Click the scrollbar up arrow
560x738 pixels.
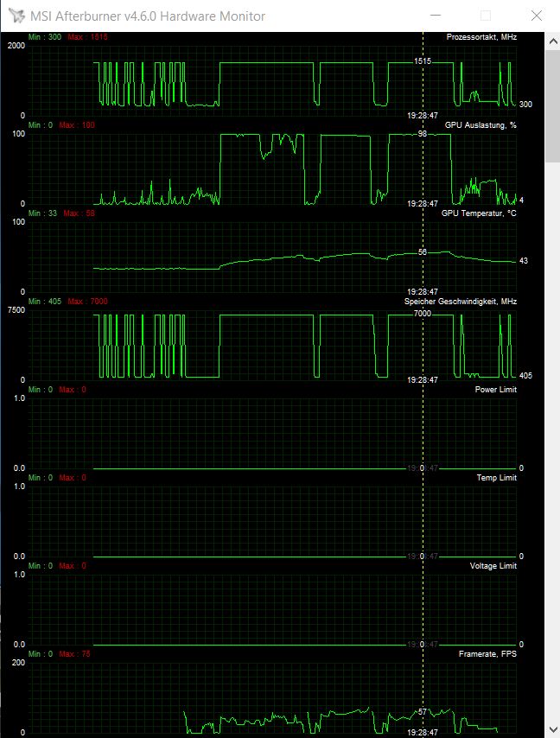[553, 41]
